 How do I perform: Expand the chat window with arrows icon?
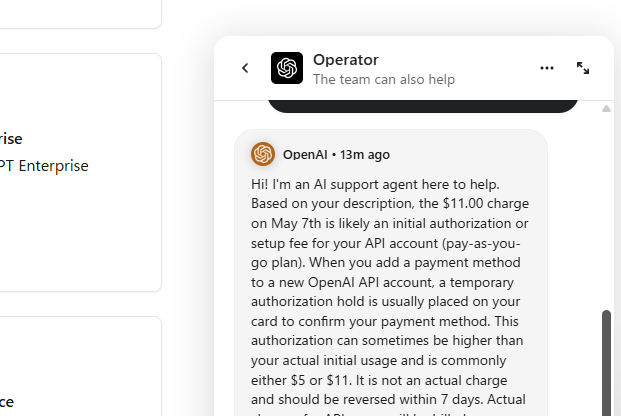[x=583, y=68]
